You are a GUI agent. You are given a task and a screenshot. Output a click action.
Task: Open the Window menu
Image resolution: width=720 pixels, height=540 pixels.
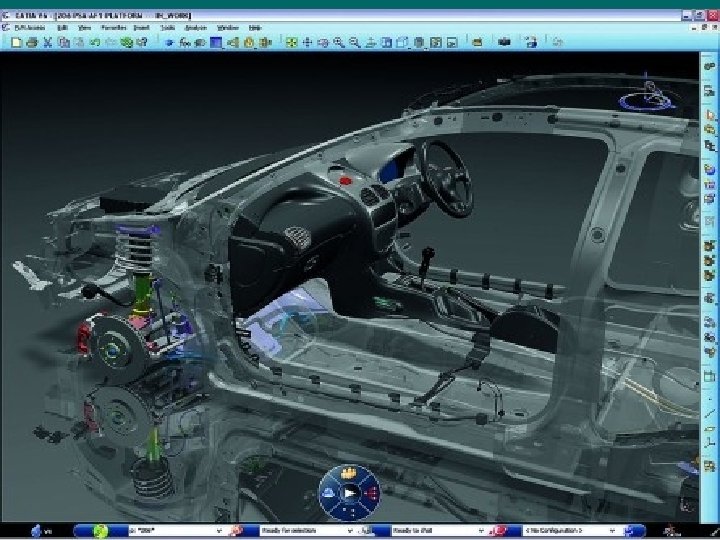(x=228, y=28)
